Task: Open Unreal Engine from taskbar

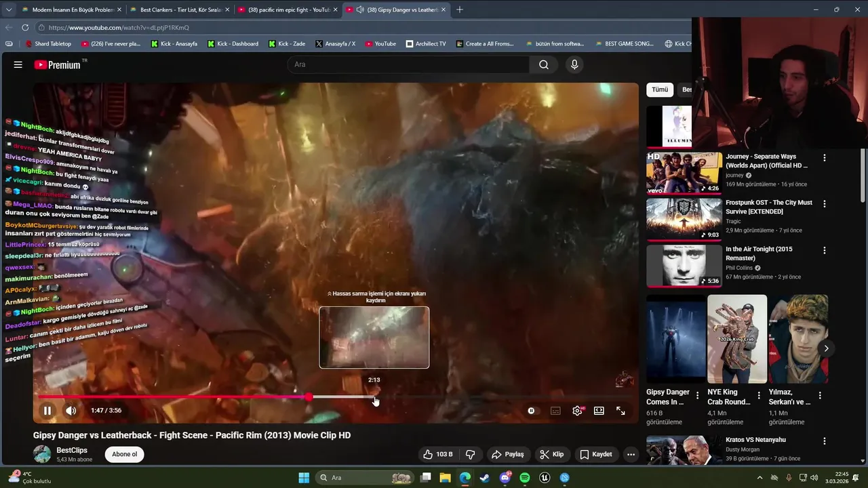Action: coord(544,478)
